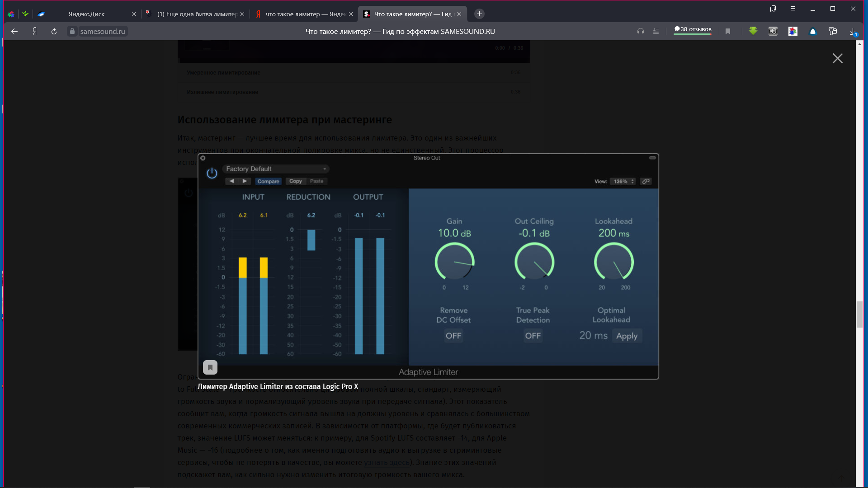Click the plugin power icon in the image
The image size is (868, 488).
coord(212,173)
